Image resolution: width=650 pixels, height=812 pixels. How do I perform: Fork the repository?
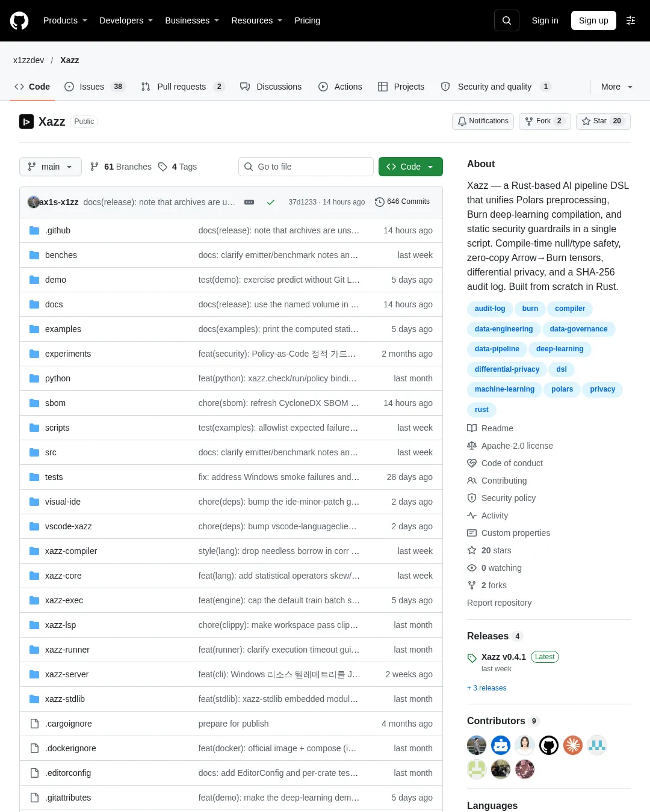click(x=545, y=121)
